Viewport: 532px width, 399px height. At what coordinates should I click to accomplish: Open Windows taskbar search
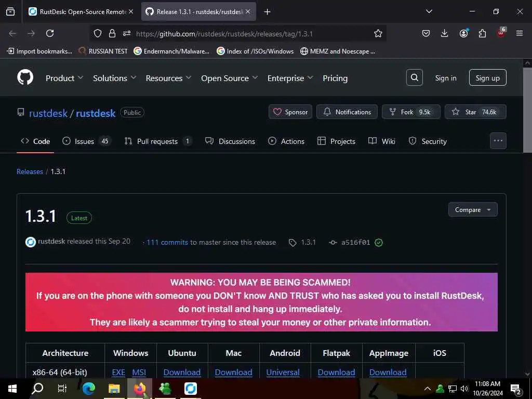pos(37,389)
